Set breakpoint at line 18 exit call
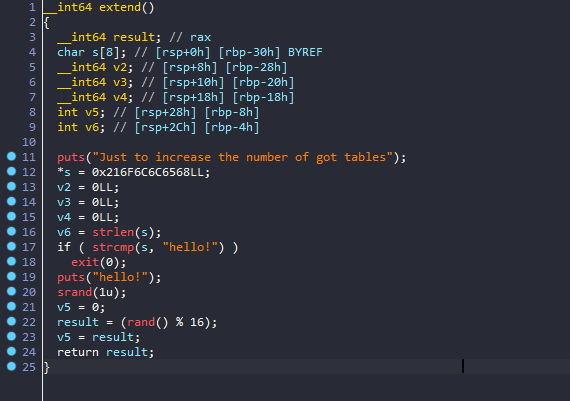Viewport: 570px width, 401px height. [12, 261]
